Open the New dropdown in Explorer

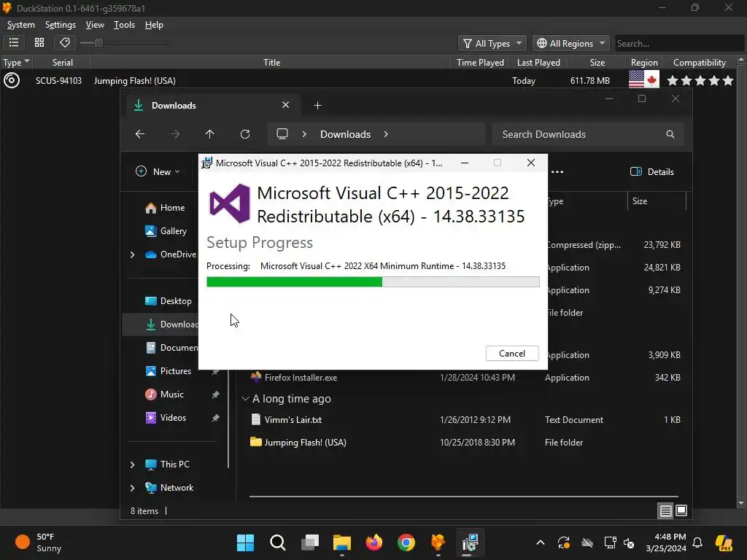(x=158, y=171)
